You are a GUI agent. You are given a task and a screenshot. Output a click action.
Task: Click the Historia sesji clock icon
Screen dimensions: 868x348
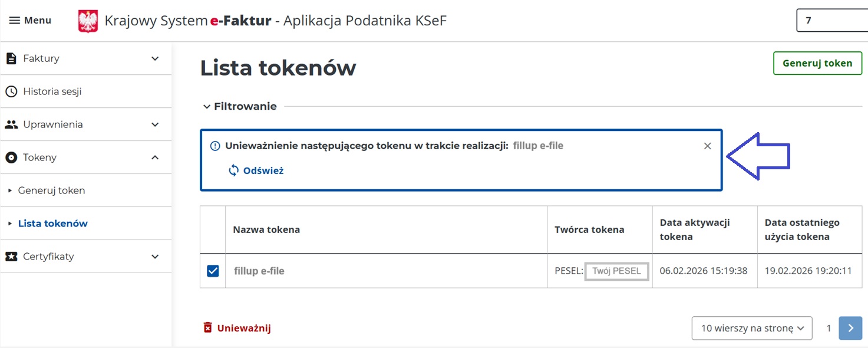[11, 91]
